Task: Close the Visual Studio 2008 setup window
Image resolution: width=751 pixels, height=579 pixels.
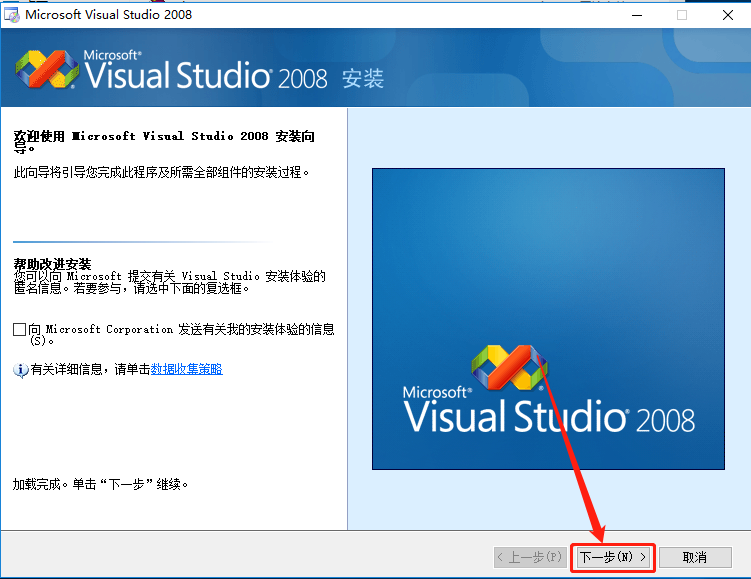Action: pos(728,15)
